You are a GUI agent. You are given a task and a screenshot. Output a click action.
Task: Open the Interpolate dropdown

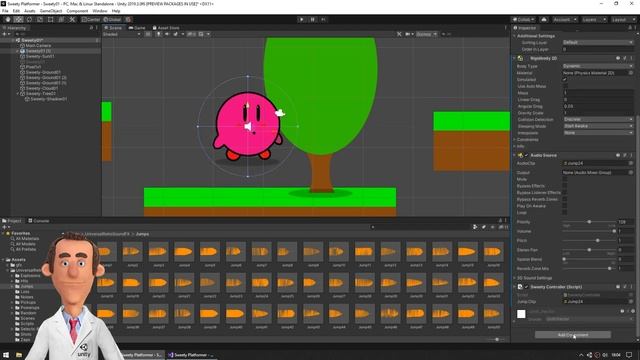click(598, 133)
